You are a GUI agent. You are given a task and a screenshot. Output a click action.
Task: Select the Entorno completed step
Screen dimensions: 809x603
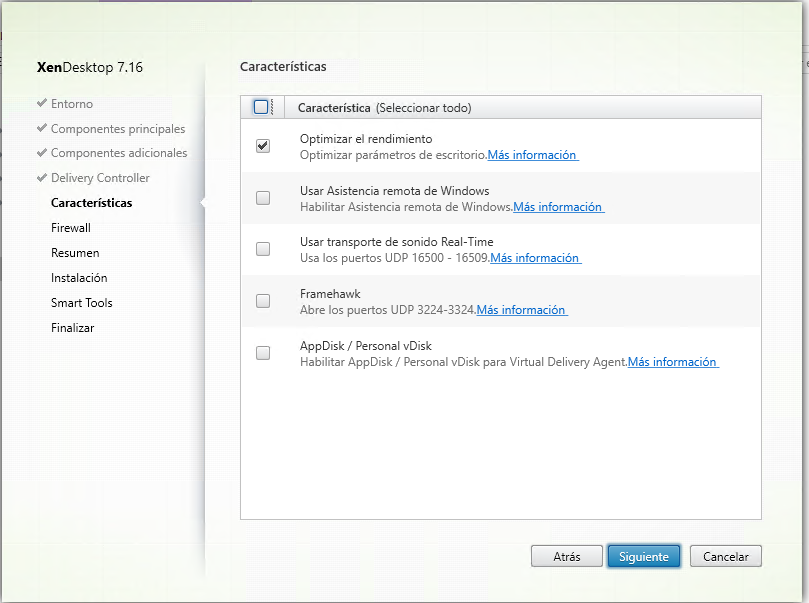(72, 104)
